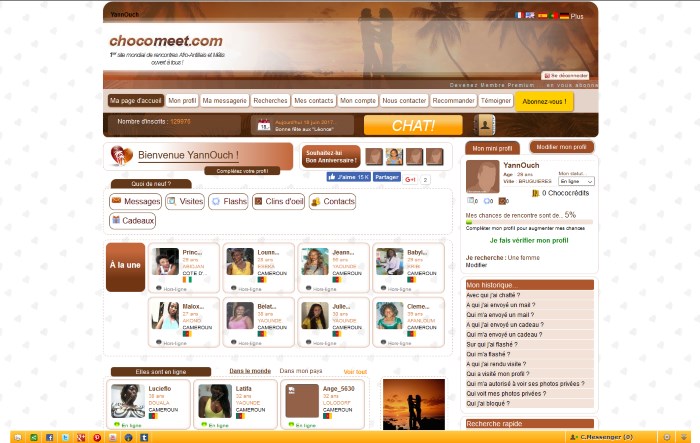
Task: Click the green share icon in bottom toolbar
Action: (33, 437)
